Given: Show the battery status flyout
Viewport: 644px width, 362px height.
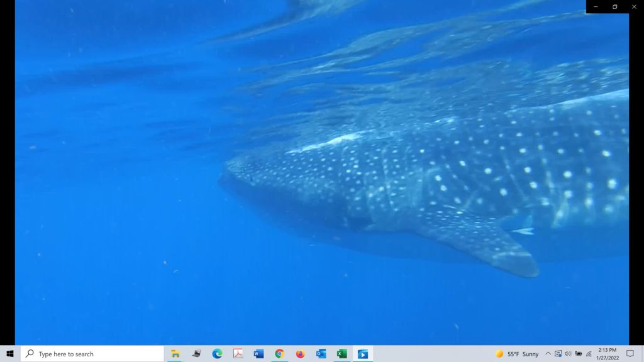Looking at the screenshot, I should coord(579,354).
